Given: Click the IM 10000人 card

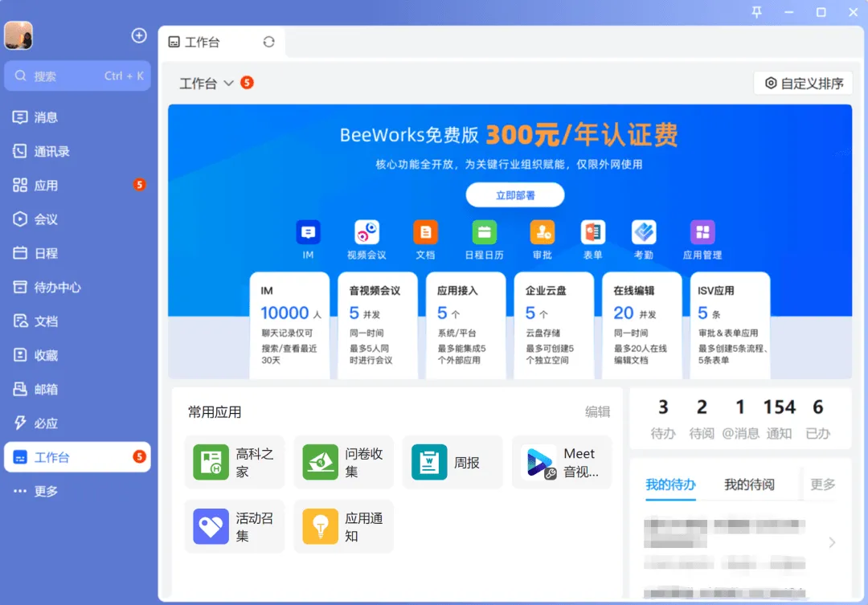Looking at the screenshot, I should point(289,325).
